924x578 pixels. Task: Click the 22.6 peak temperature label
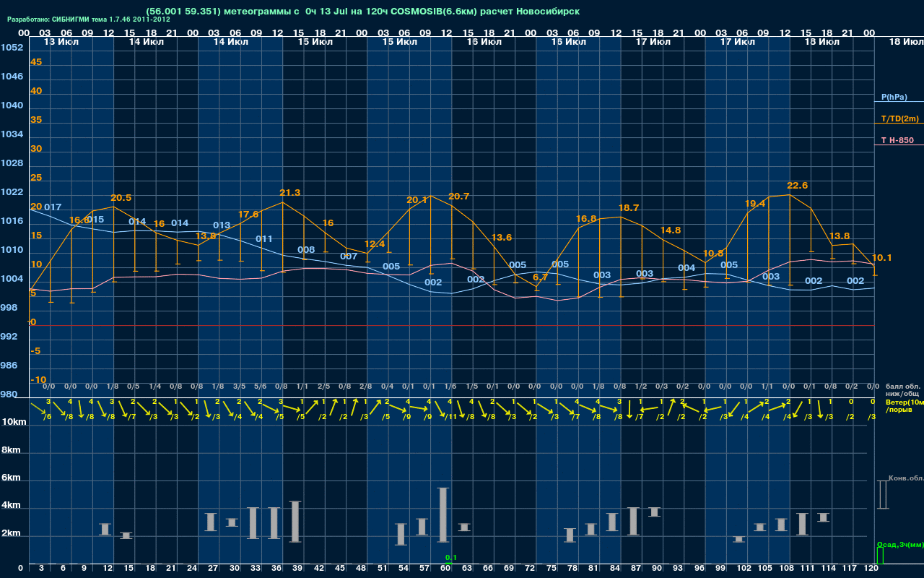tap(797, 186)
